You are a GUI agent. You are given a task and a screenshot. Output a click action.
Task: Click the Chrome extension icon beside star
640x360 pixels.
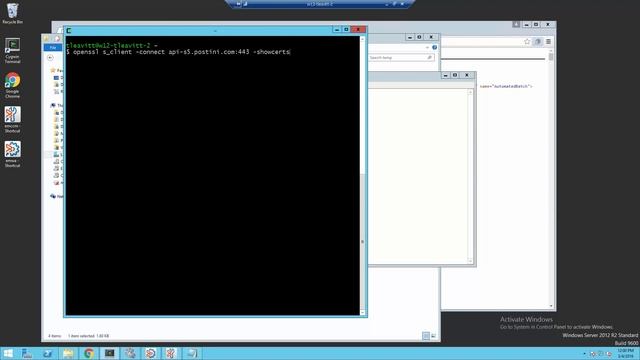(538, 42)
